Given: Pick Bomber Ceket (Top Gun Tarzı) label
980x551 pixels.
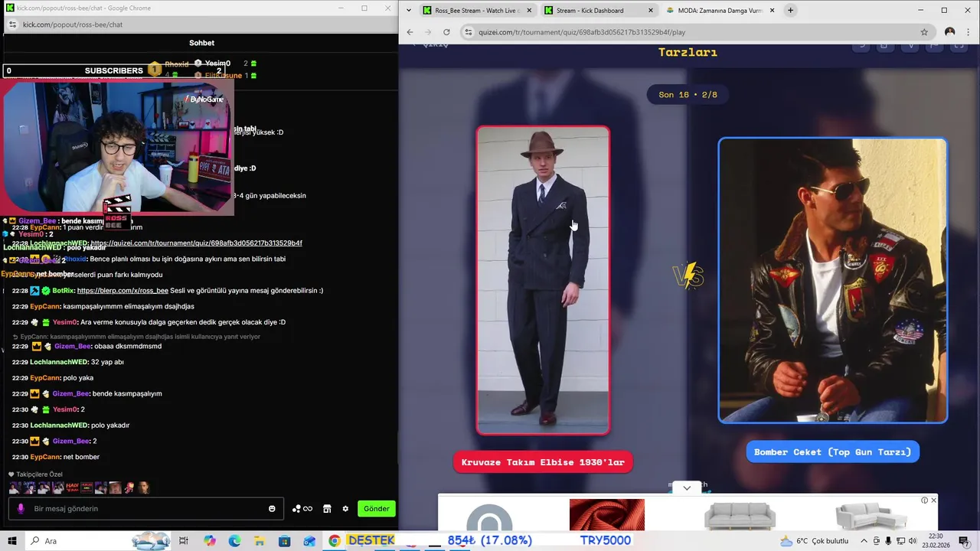Looking at the screenshot, I should 832,452.
